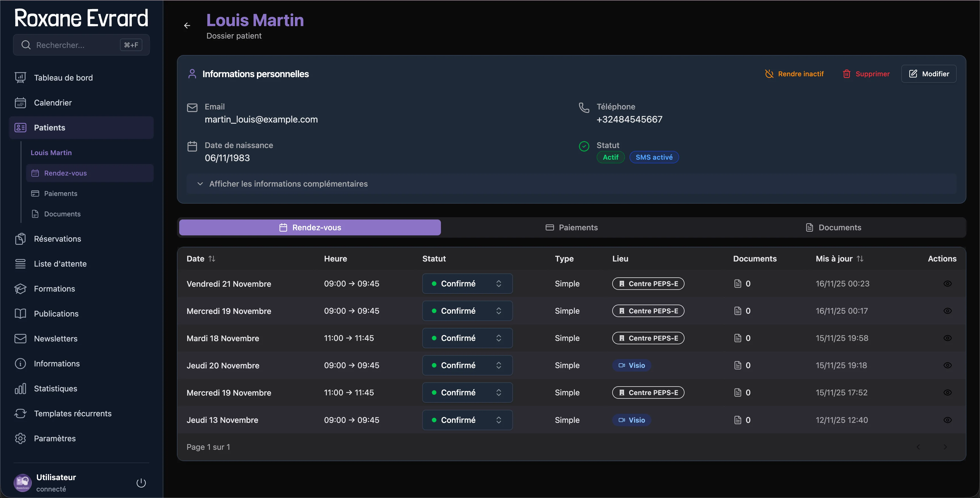View details of Jeudi 13 Novembre appointment
Screen dimensions: 980x498
tap(948, 420)
